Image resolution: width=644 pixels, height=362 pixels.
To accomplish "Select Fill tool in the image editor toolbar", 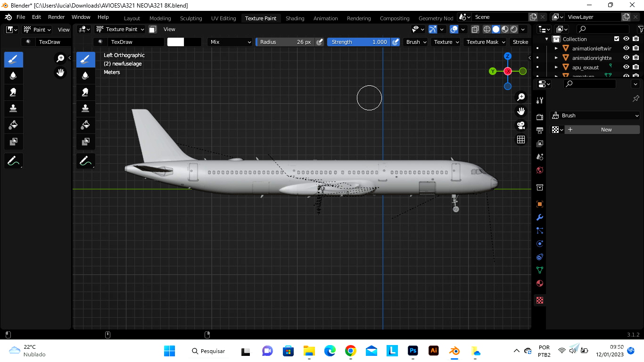I will (13, 125).
